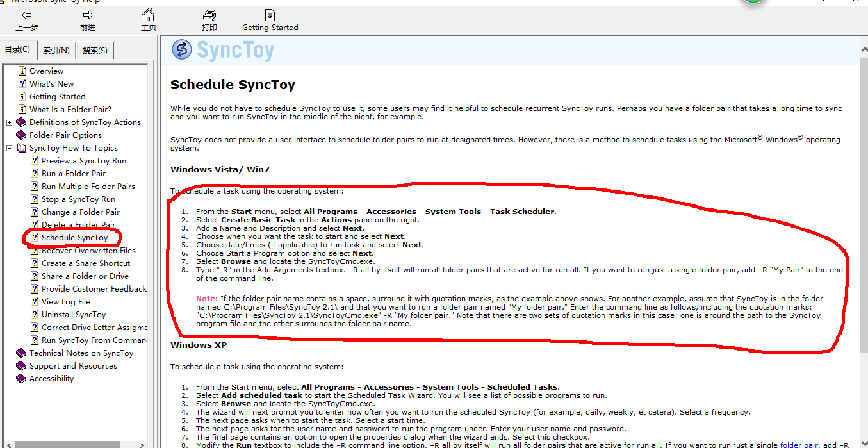Expand Definitions of SyncToy Actions node
Screen dimensions: 868x448
point(10,122)
